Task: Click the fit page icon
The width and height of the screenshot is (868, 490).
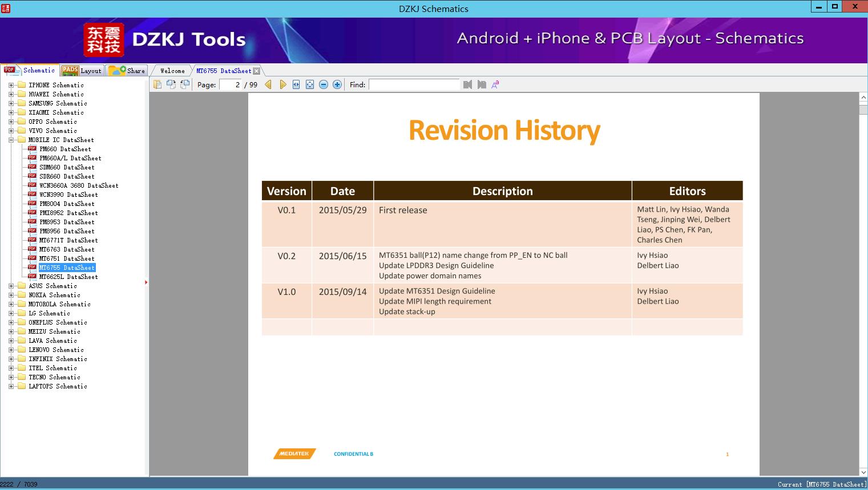Action: coord(310,84)
